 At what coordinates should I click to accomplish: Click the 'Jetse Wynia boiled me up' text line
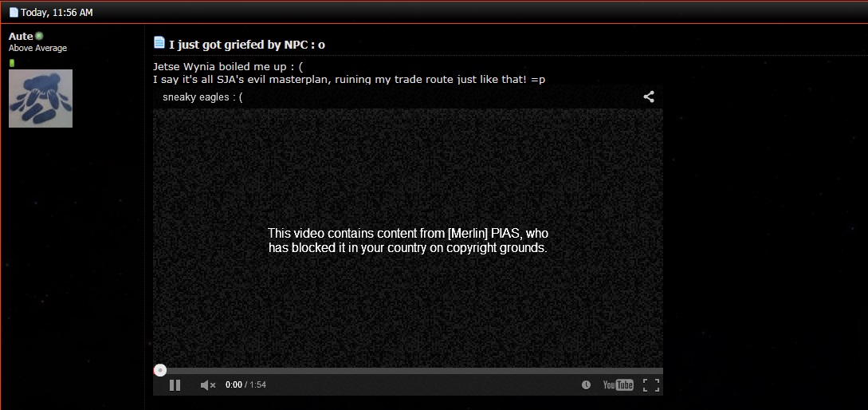[x=228, y=67]
